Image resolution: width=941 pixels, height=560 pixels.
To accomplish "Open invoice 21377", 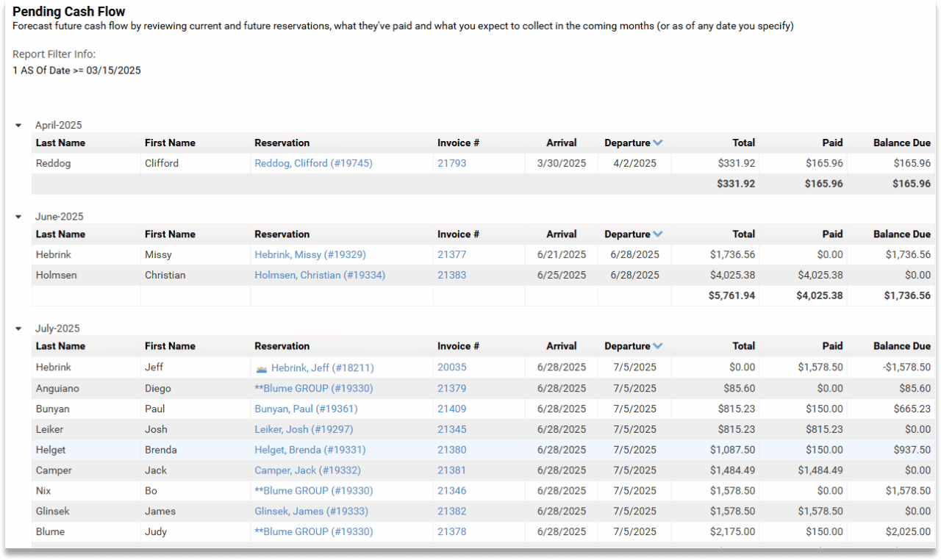I will (x=451, y=254).
